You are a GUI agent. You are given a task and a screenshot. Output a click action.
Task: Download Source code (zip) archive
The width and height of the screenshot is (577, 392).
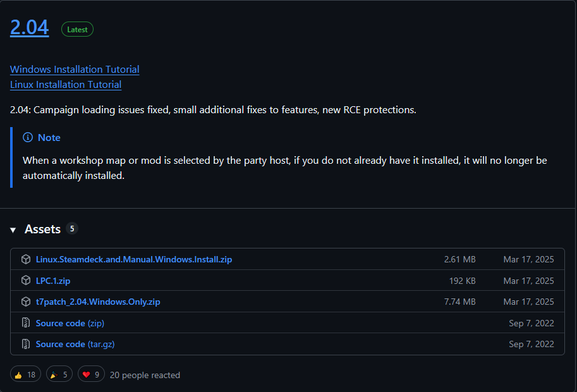pos(70,323)
